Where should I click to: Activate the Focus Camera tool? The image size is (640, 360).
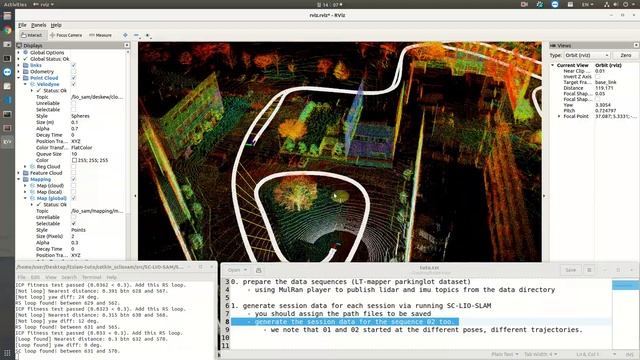click(x=66, y=35)
